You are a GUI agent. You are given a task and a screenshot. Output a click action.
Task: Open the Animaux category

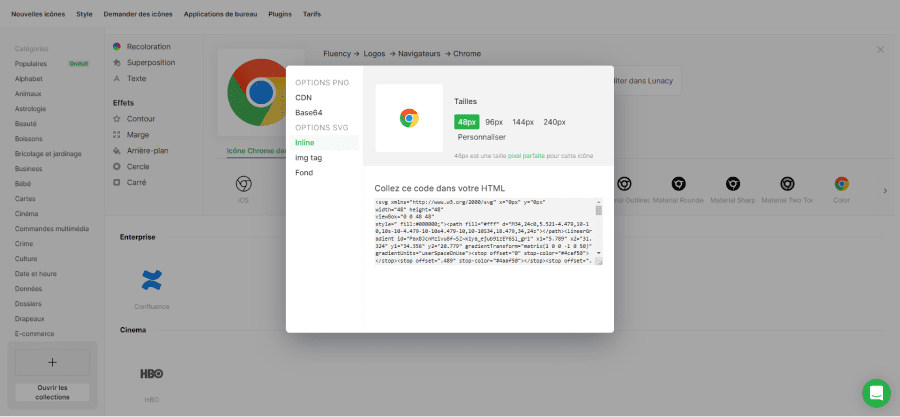click(x=28, y=93)
